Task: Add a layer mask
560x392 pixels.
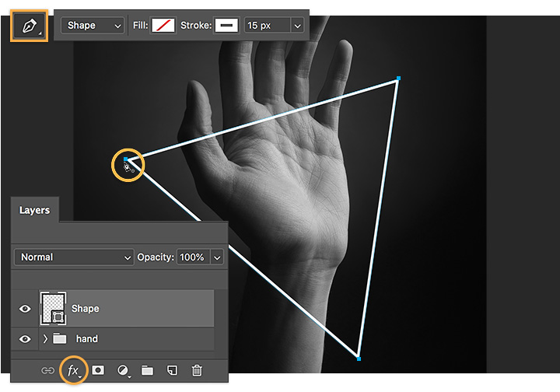Action: click(98, 370)
